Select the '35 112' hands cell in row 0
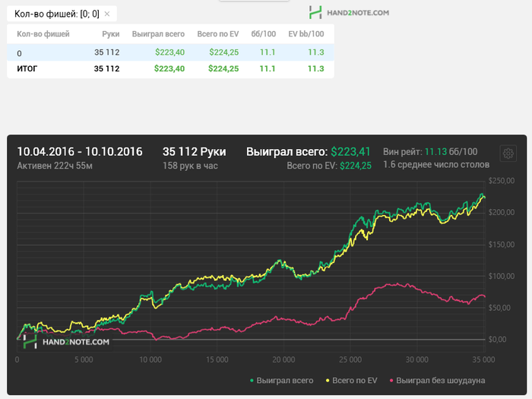Viewport: 532px width, 399px height. coord(107,52)
